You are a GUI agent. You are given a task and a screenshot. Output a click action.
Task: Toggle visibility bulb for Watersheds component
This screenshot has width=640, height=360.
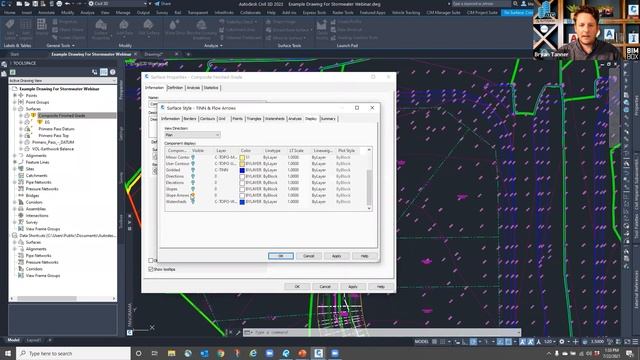coord(193,202)
